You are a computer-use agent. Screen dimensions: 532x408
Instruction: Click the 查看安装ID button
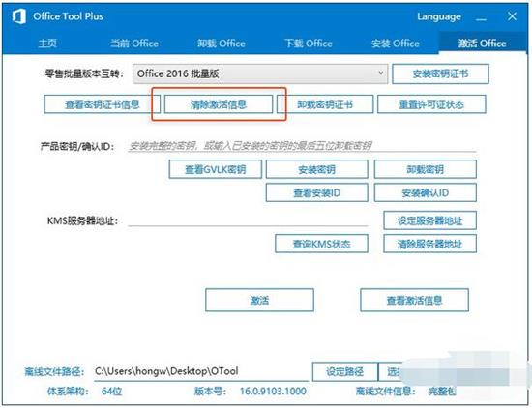click(x=317, y=192)
